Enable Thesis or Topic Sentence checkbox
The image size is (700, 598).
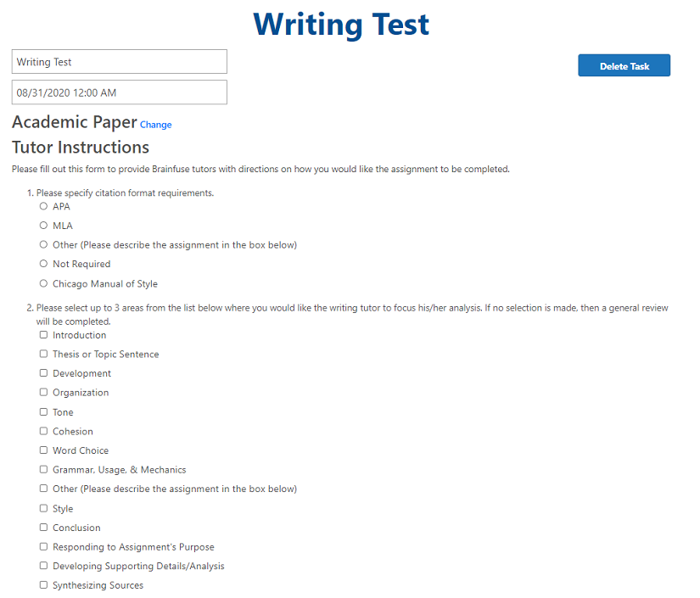click(43, 354)
